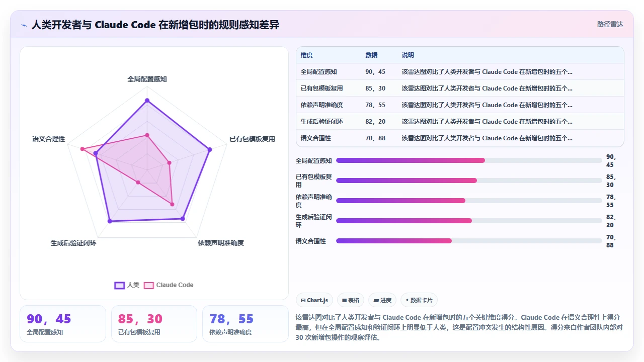Image resolution: width=644 pixels, height=362 pixels.
Task: Click the pink Claude Code point on the 语义合理性 axis
Action: click(x=82, y=149)
